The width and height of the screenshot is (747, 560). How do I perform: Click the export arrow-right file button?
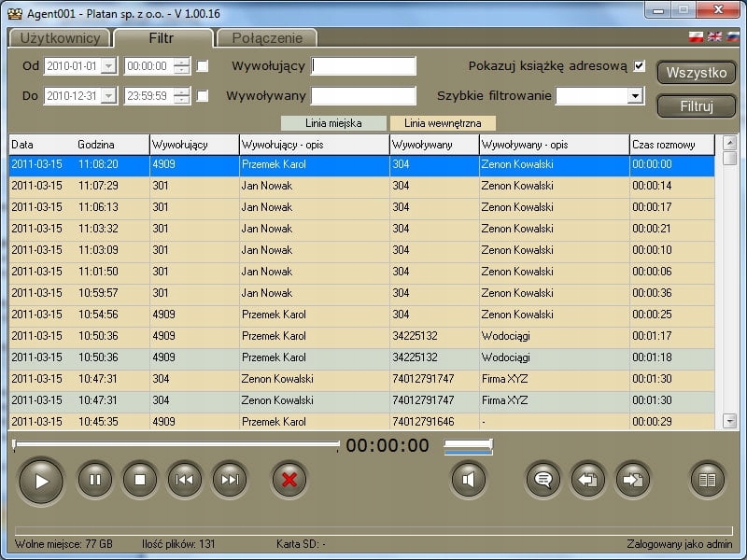[633, 480]
